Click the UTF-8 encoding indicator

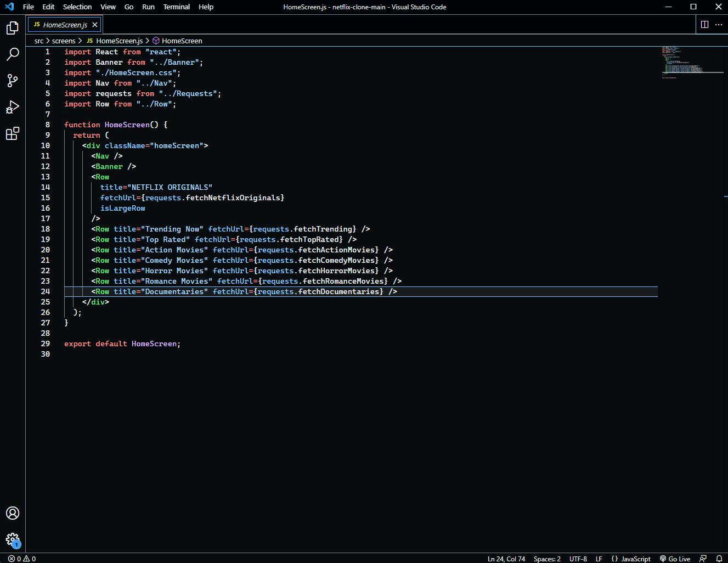(578, 559)
